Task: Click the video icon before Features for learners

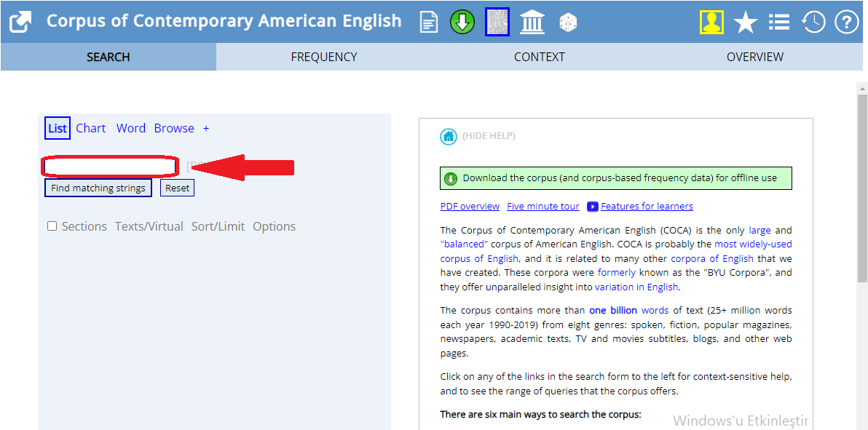Action: 592,207
